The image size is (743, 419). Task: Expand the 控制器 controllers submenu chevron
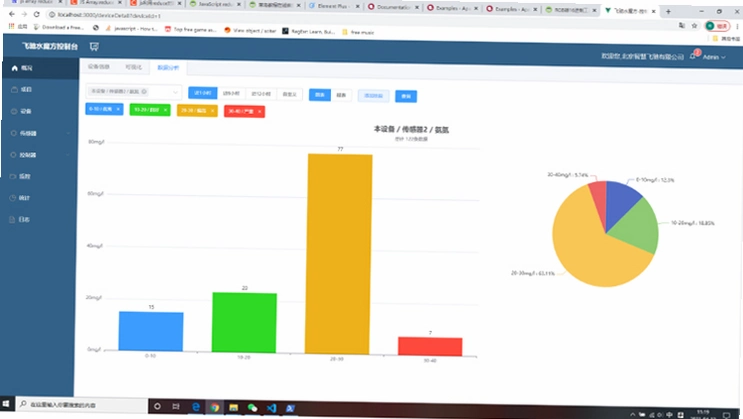[x=68, y=155]
